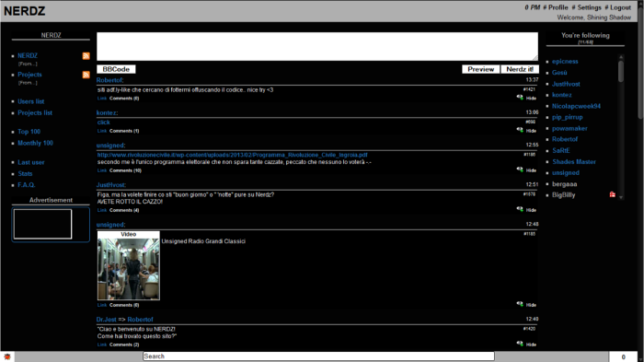
Task: Click the lurk icon on kontez's post
Action: (x=520, y=130)
